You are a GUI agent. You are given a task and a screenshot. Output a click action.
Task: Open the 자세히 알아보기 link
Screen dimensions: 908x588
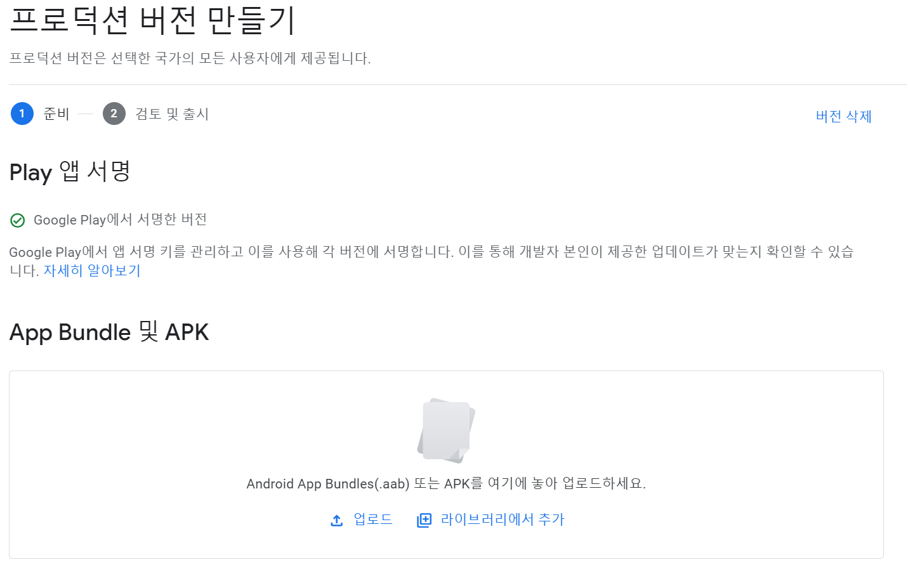pyautogui.click(x=92, y=271)
